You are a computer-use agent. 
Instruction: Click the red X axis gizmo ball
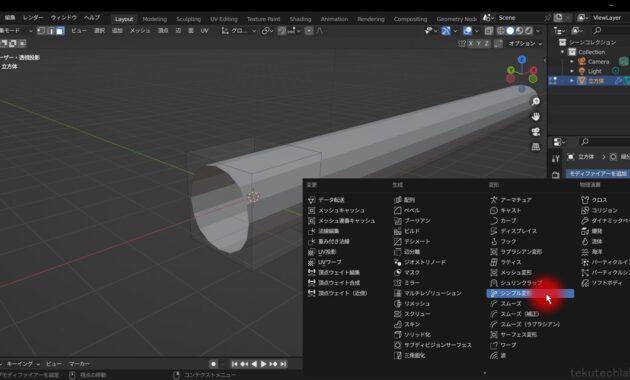coord(533,70)
